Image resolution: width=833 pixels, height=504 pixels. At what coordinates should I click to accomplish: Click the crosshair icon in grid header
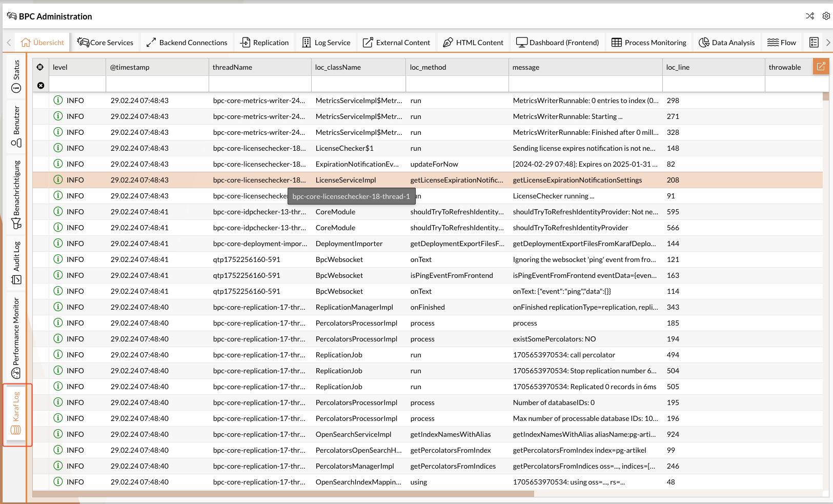[40, 67]
